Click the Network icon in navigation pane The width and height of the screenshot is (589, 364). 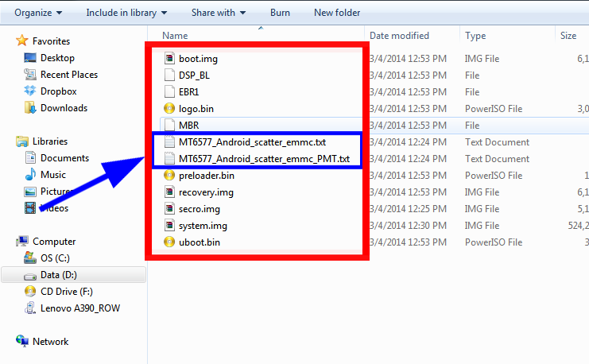point(22,341)
